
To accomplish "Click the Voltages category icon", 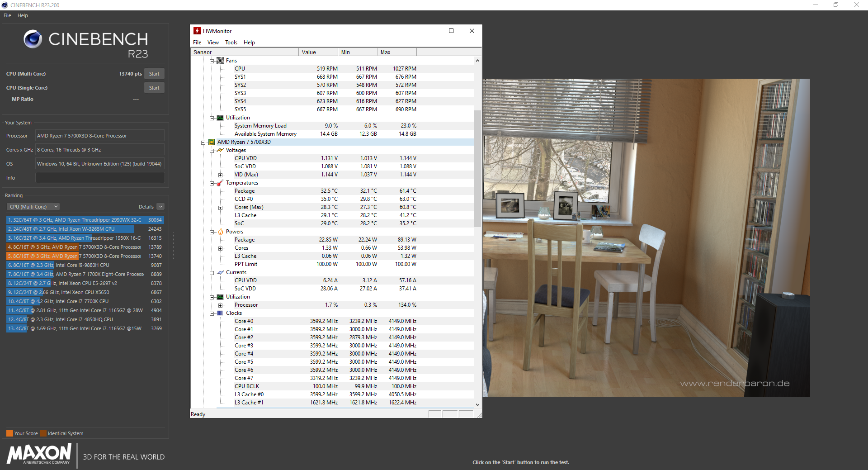I will pos(220,150).
